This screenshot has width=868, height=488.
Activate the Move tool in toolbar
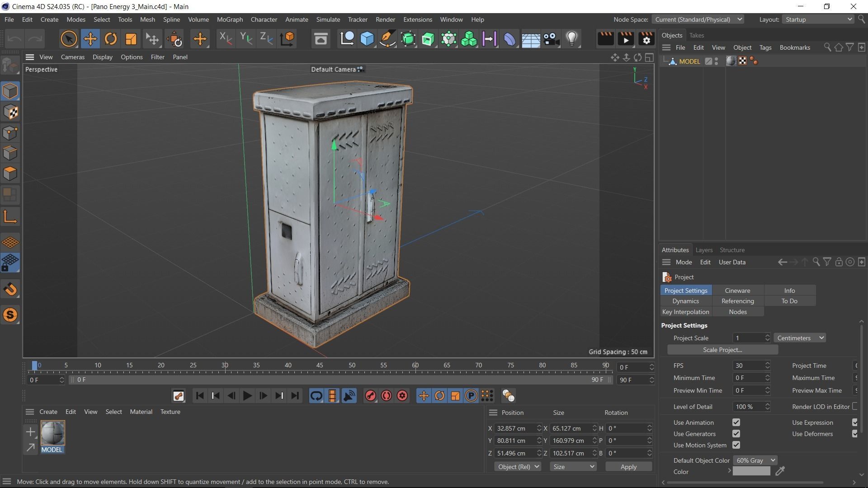pyautogui.click(x=90, y=39)
